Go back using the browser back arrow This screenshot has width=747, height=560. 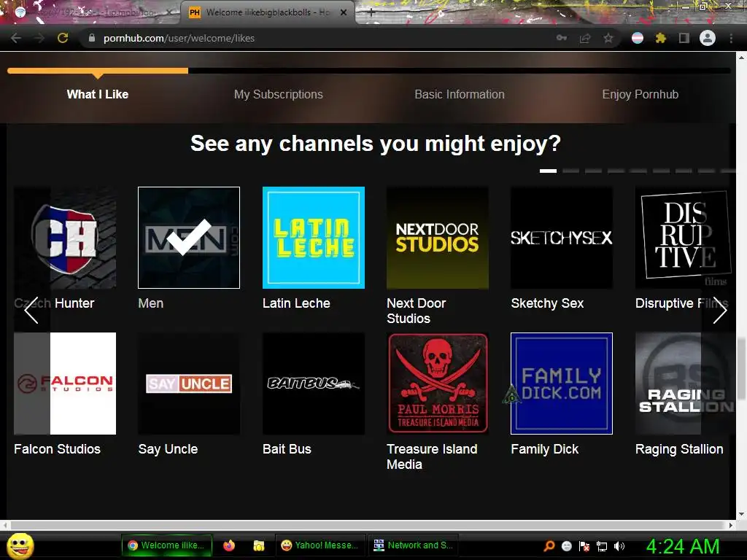click(x=16, y=38)
